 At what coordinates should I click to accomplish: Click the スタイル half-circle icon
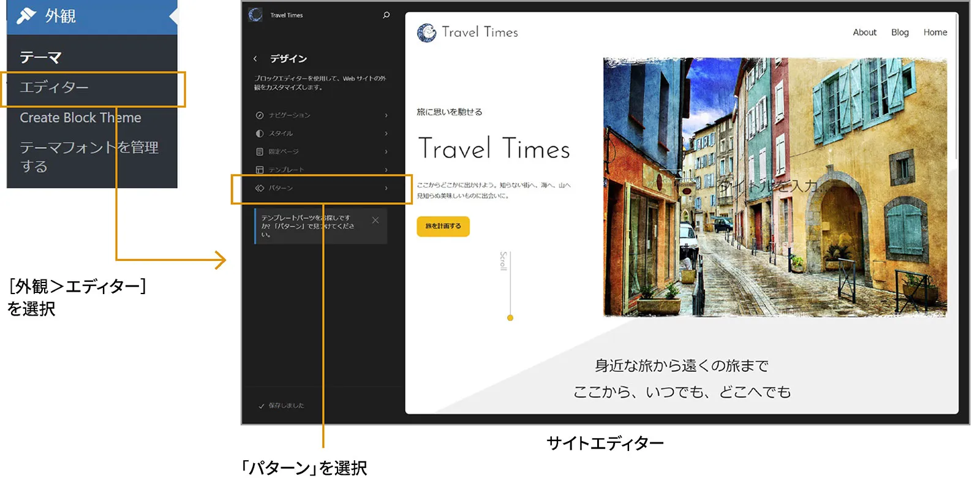(x=260, y=134)
